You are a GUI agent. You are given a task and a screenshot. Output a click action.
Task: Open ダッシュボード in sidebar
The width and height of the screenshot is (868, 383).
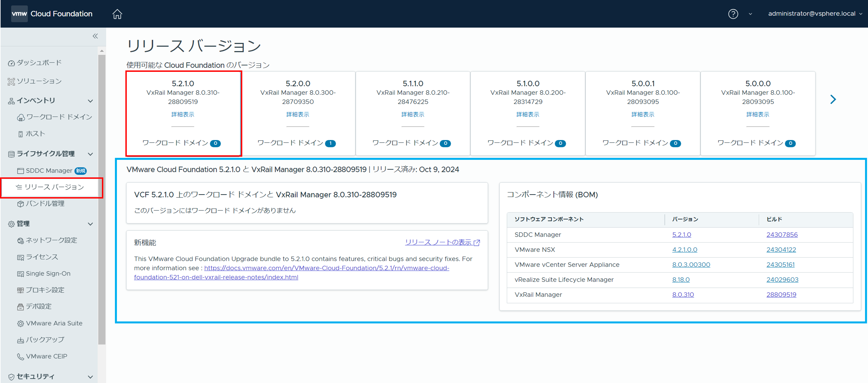[x=35, y=63]
